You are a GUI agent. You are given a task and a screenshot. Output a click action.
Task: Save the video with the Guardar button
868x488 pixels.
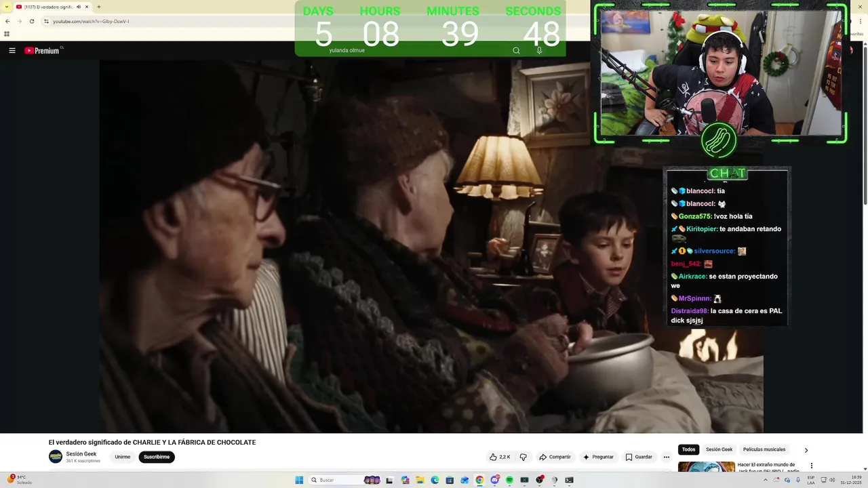tap(639, 457)
